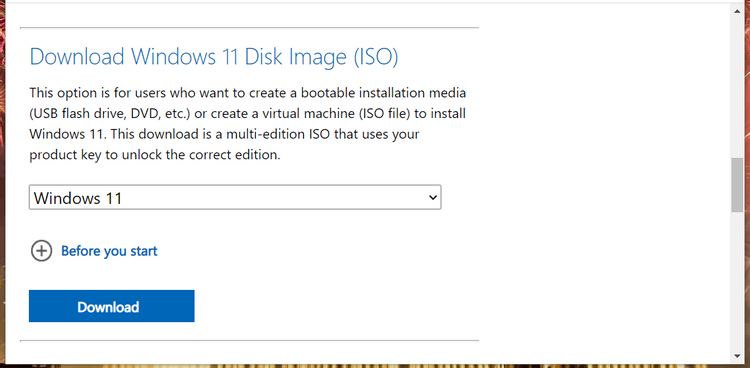The image size is (750, 368).
Task: Click the scrollbar down arrow
Action: tap(737, 356)
